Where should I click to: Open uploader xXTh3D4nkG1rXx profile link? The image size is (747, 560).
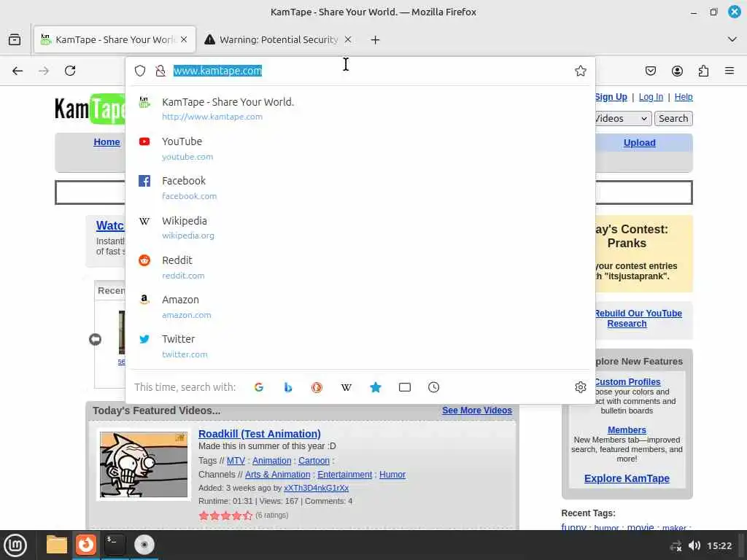tap(317, 488)
